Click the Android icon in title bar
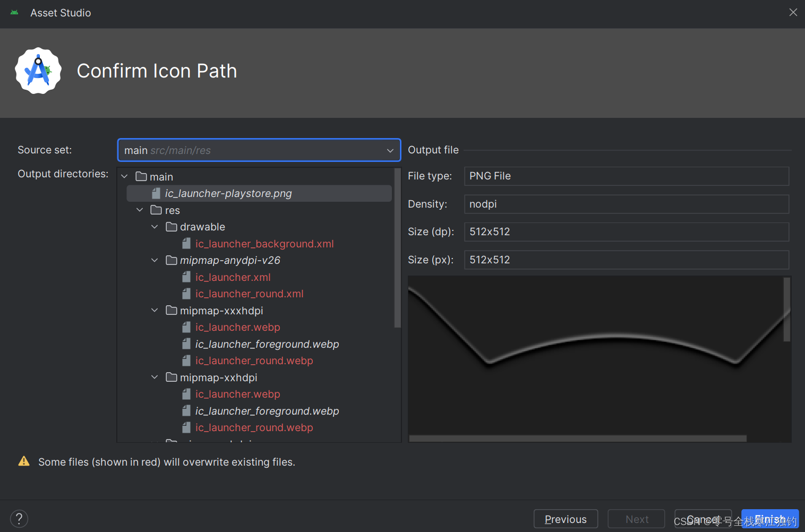 14,12
